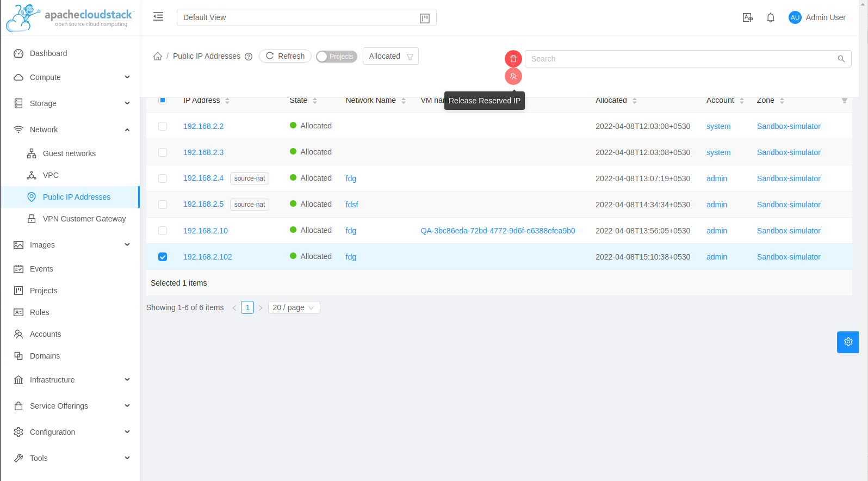
Task: Click the red Release IP trash button
Action: coord(513,59)
